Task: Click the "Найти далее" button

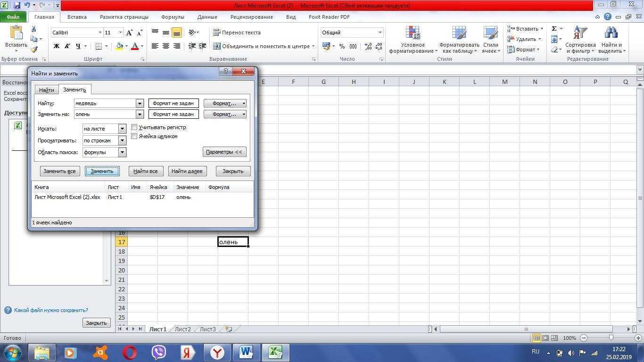Action: coord(187,171)
